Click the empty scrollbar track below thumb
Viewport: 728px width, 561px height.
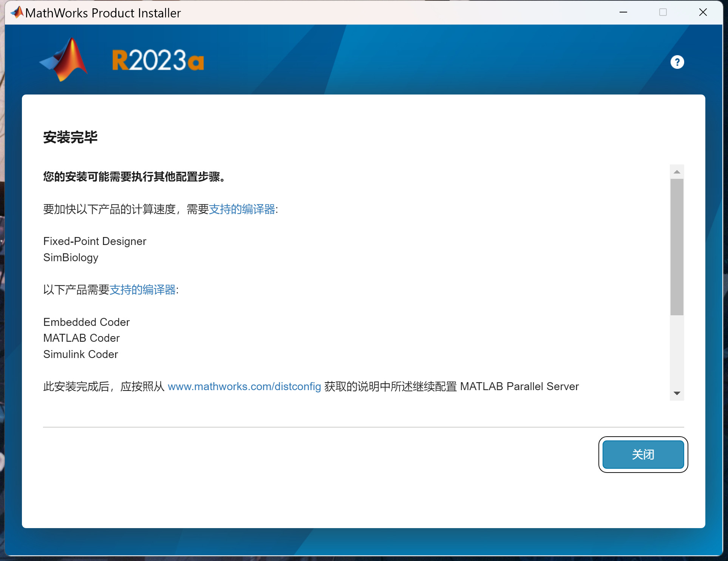(x=677, y=352)
